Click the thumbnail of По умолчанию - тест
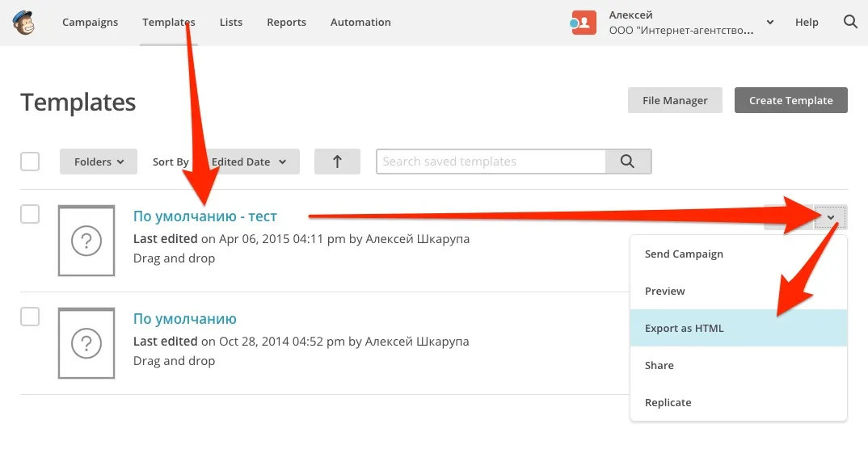The height and width of the screenshot is (449, 868). click(86, 240)
